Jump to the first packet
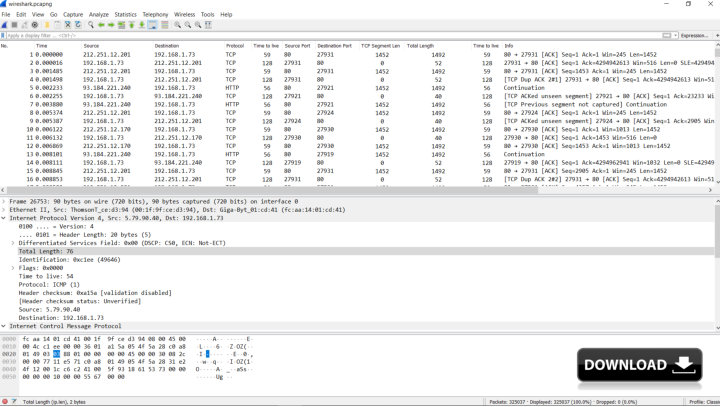The image size is (720, 407). (x=131, y=25)
